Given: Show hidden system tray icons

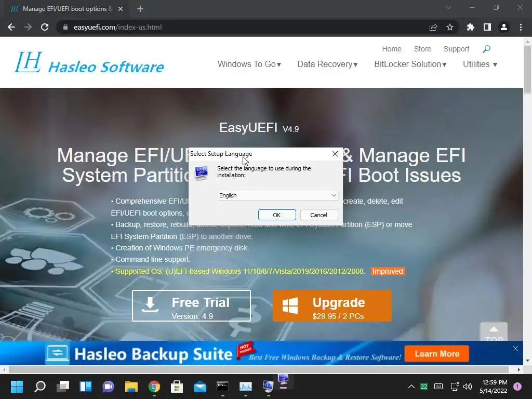Looking at the screenshot, I should [411, 387].
